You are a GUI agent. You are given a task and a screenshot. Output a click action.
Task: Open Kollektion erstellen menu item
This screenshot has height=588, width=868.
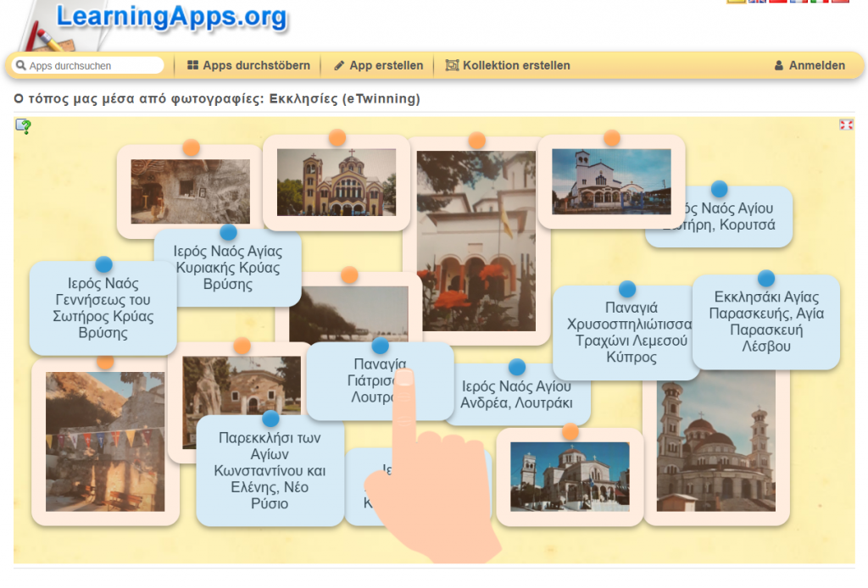tap(508, 65)
